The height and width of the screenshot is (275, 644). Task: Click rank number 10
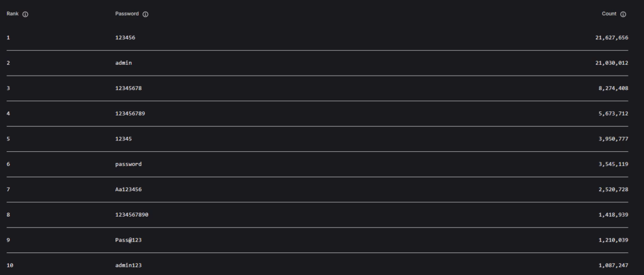(10, 265)
